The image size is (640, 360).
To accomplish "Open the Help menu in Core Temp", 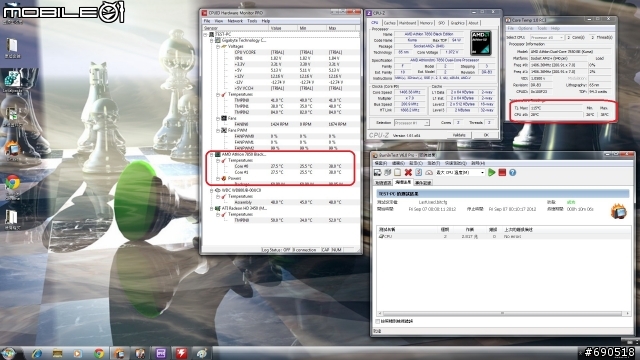I will point(555,29).
